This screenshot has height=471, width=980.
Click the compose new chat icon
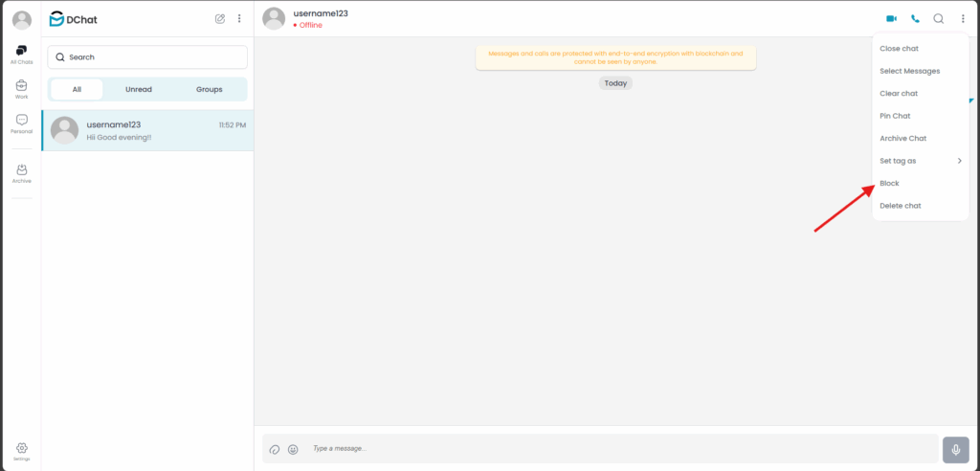220,19
